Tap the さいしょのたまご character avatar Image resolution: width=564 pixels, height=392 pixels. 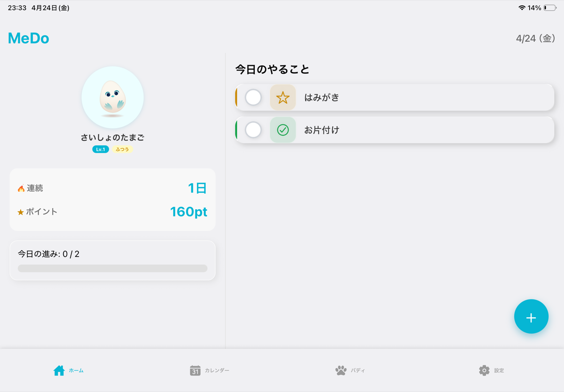pyautogui.click(x=112, y=97)
